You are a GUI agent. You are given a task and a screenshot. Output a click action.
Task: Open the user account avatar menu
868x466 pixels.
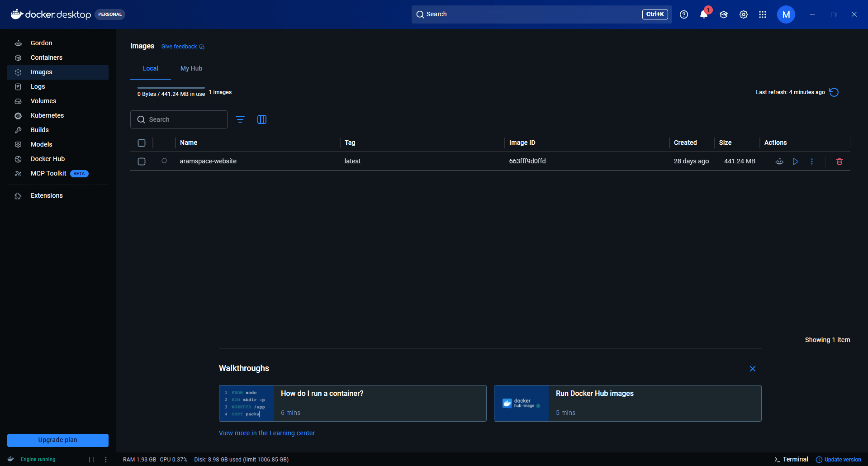pos(786,14)
